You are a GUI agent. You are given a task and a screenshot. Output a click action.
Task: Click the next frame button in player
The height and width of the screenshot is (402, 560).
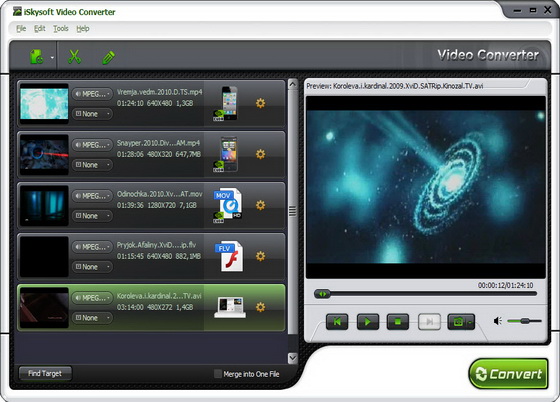pos(429,322)
